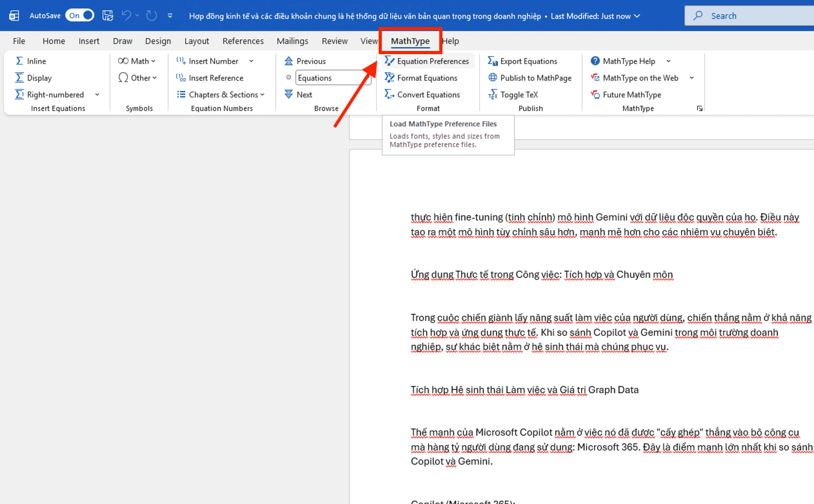The height and width of the screenshot is (504, 814).
Task: Expand the MathType on the Web menu
Action: tap(691, 77)
